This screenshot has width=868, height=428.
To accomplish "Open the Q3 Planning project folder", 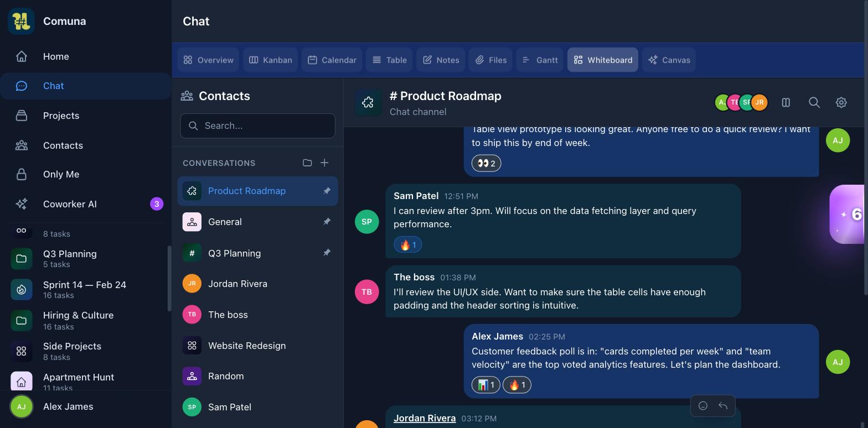I will point(86,258).
